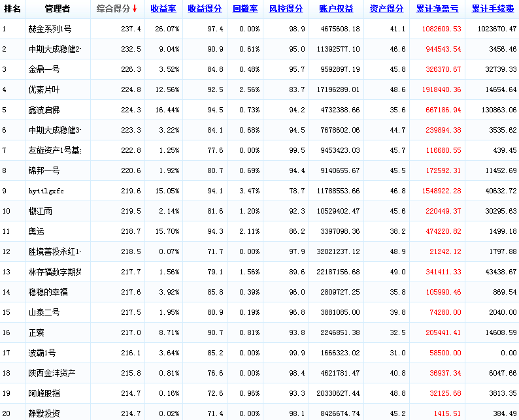Sort by 账户权益 column

[336, 8]
